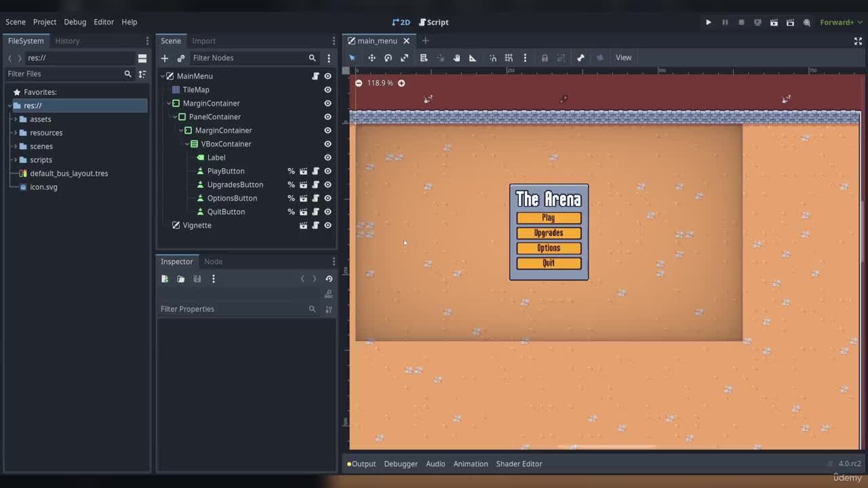Image resolution: width=868 pixels, height=488 pixels.
Task: Stop the running project
Action: tap(741, 22)
